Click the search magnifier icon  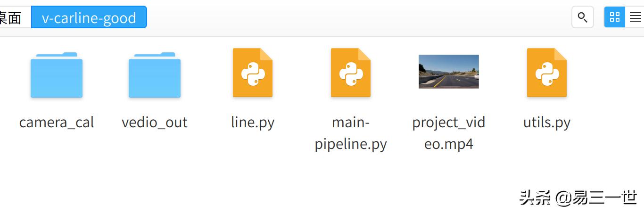[x=582, y=17]
